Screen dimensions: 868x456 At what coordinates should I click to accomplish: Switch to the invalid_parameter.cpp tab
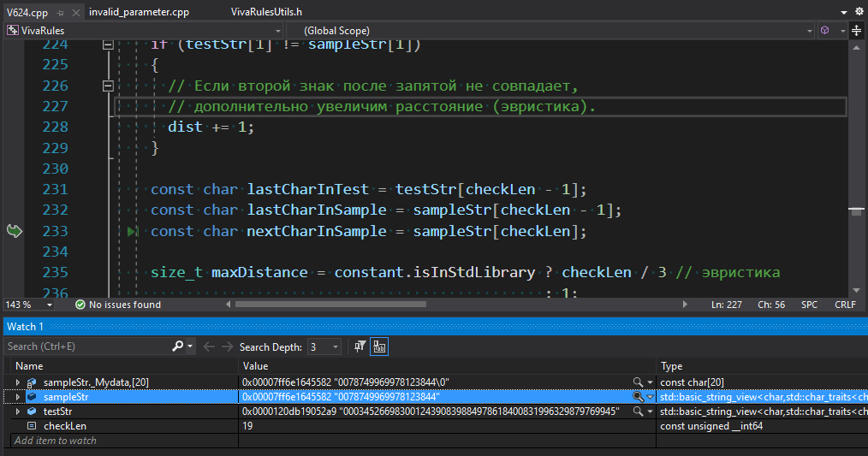[x=139, y=12]
